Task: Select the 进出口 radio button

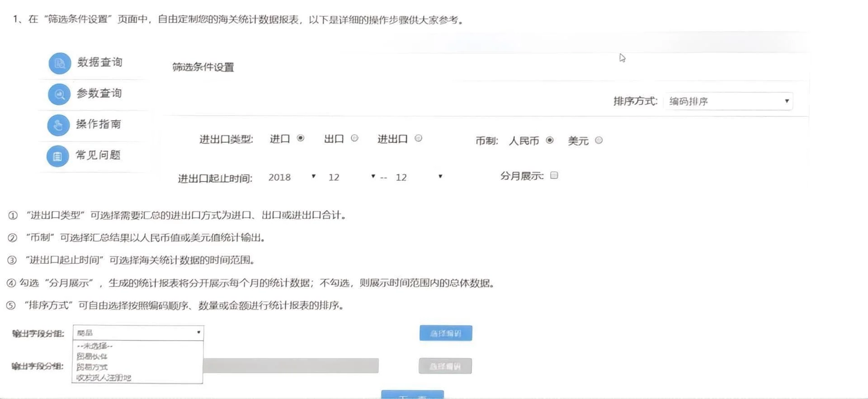Action: point(418,138)
